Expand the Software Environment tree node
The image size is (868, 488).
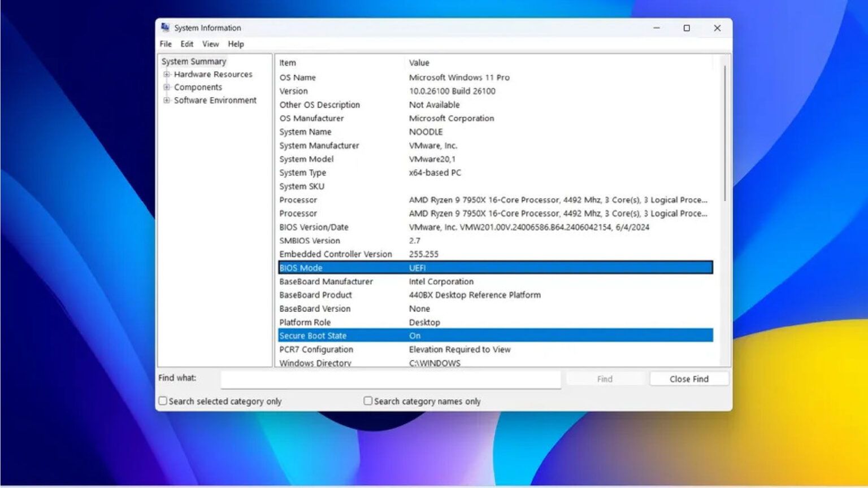point(166,100)
